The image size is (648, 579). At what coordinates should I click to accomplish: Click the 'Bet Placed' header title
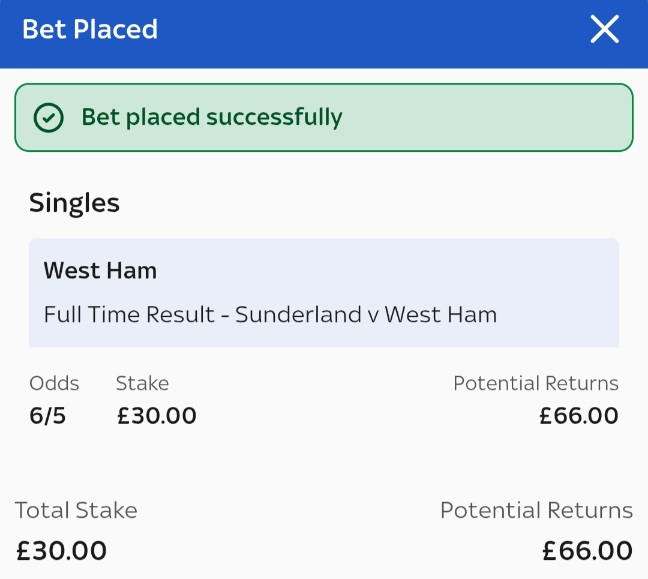point(90,30)
